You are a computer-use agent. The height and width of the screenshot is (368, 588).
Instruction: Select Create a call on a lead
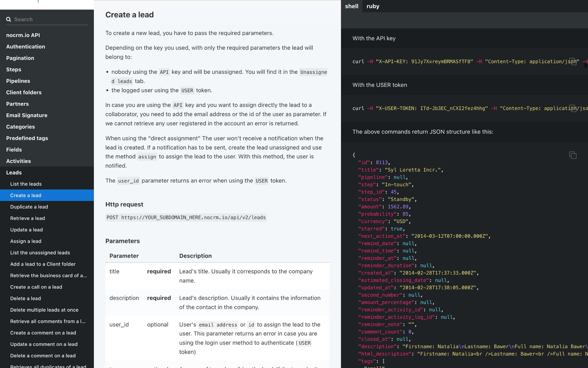[36, 287]
